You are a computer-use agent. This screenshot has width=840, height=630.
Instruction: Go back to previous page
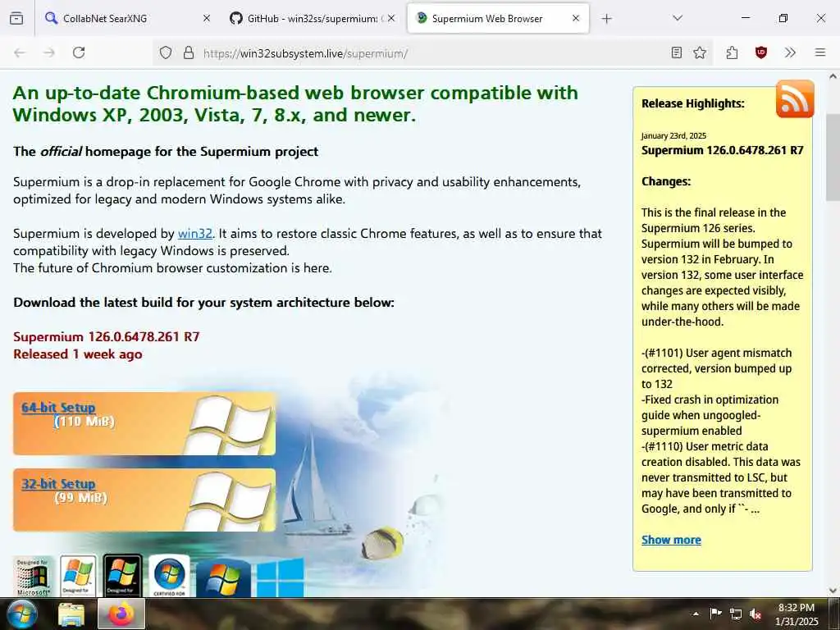(x=20, y=52)
